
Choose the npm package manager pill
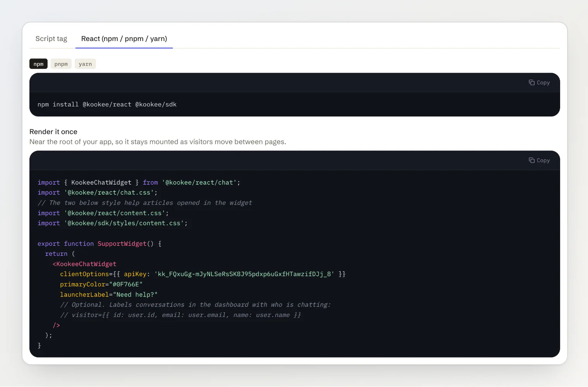pyautogui.click(x=38, y=64)
